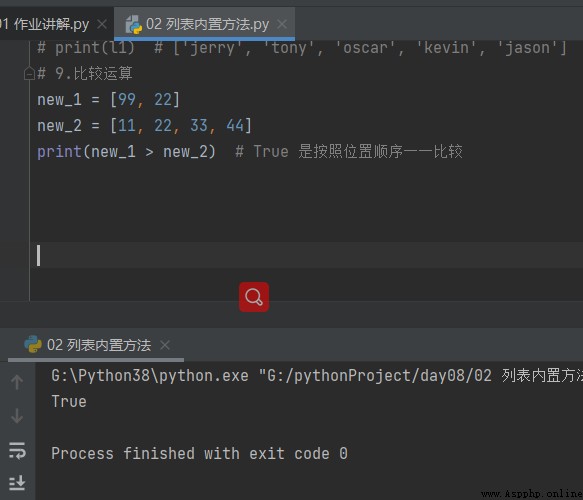583x500 pixels.
Task: Close the 02 列表内置方法 run tab
Action: coord(165,345)
